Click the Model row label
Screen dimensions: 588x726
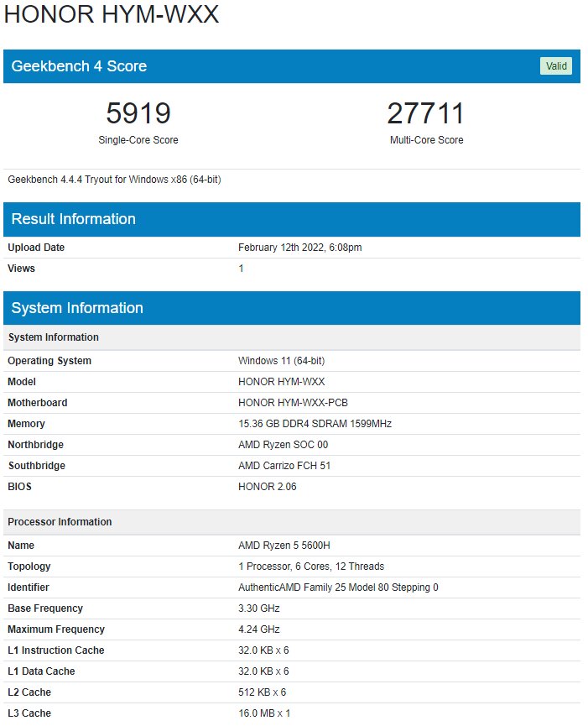[22, 382]
